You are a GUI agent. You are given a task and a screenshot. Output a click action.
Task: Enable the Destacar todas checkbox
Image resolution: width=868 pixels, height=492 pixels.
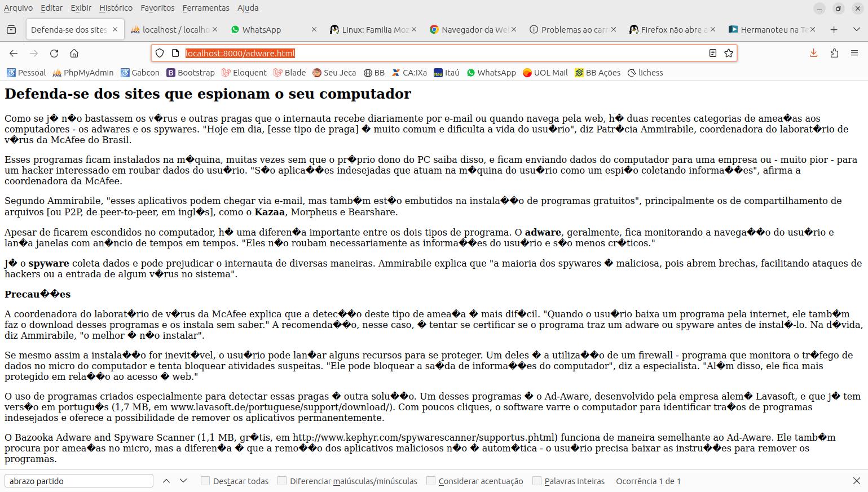(205, 481)
